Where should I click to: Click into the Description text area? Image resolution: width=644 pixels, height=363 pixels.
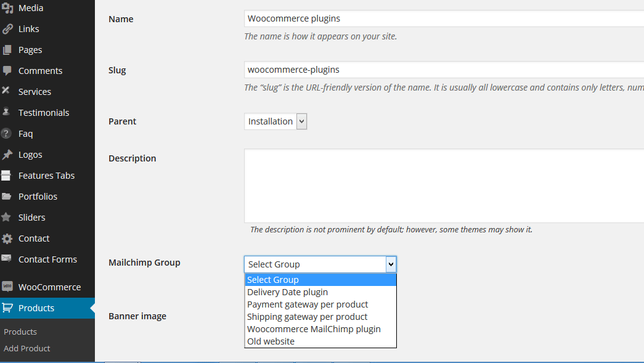coord(444,185)
